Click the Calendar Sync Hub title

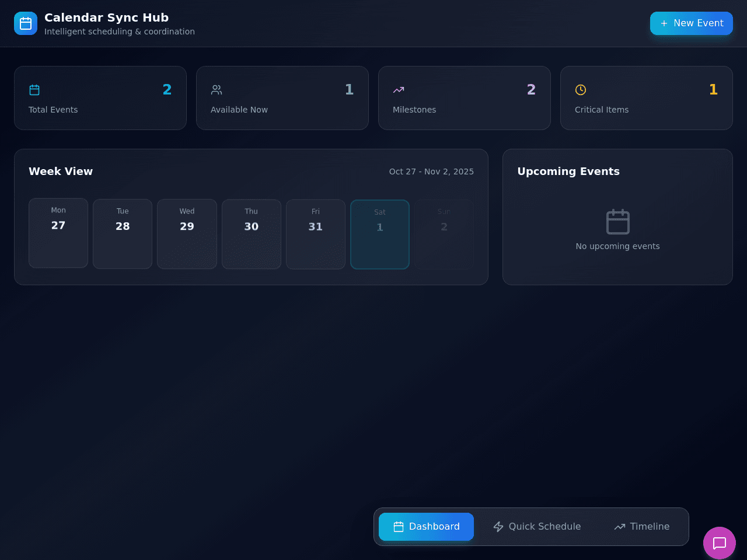(107, 17)
